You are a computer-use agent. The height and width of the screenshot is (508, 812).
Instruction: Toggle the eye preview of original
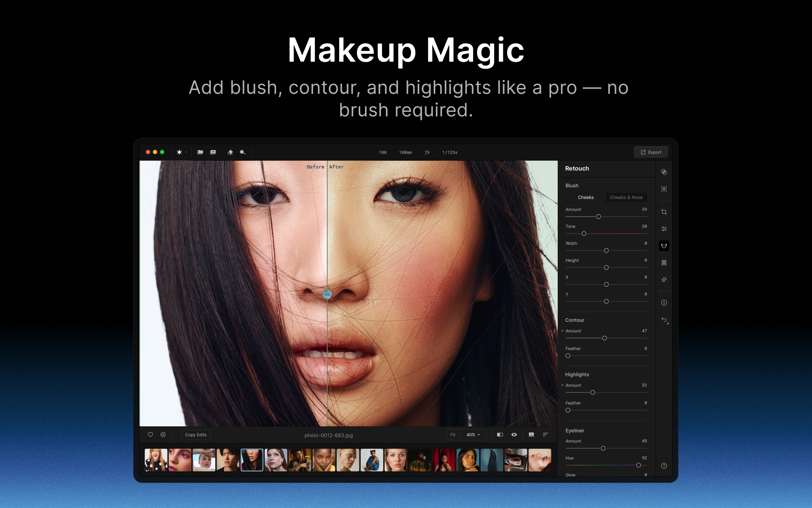[x=514, y=435]
